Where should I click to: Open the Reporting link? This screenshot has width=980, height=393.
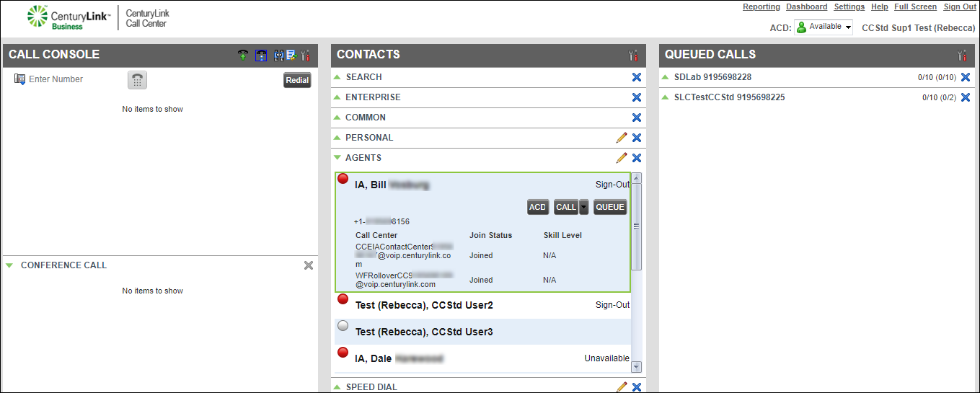[762, 6]
